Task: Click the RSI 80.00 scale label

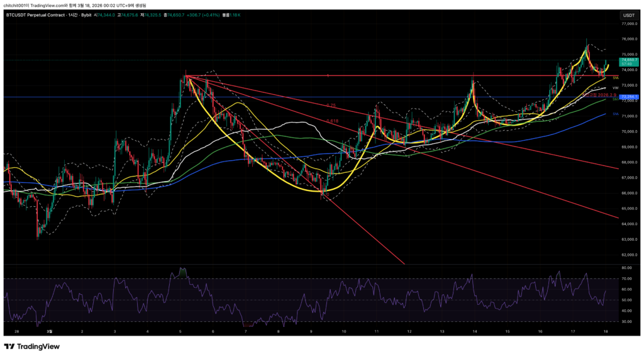Action: click(627, 268)
